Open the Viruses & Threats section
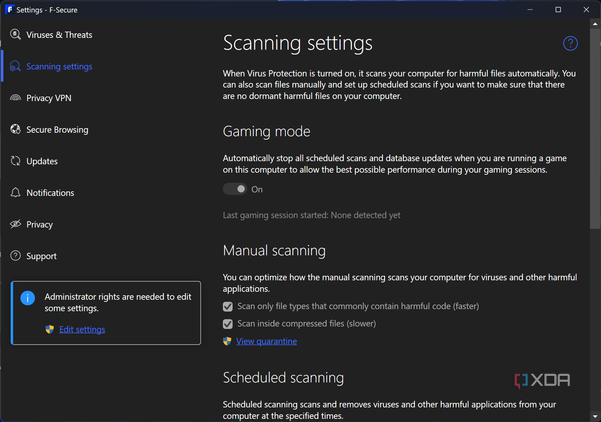Screen dimensions: 601x422 click(59, 35)
